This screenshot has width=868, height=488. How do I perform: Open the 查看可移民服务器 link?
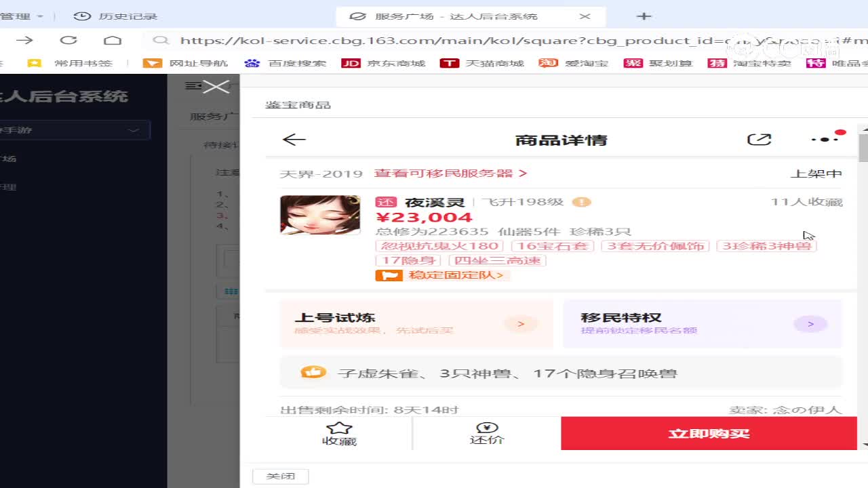[x=451, y=174]
